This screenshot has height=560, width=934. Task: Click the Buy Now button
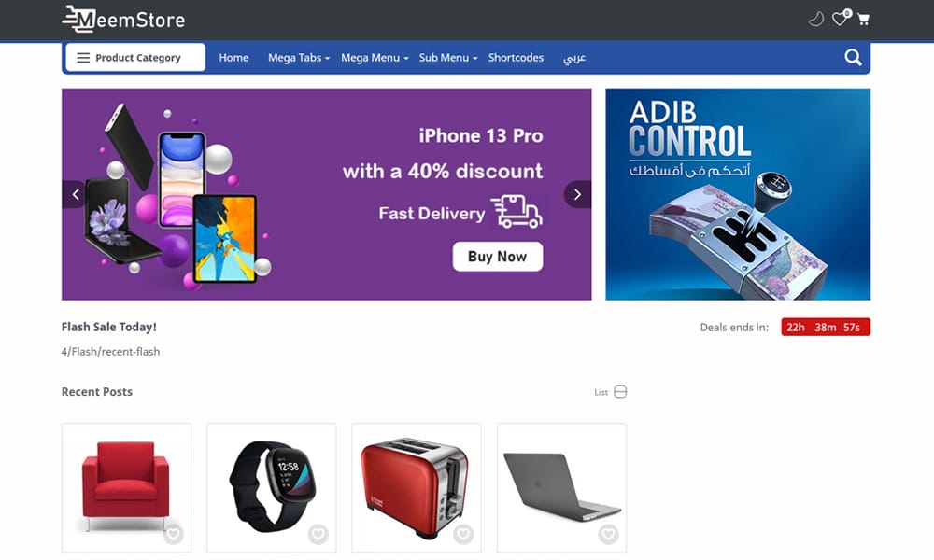[498, 257]
